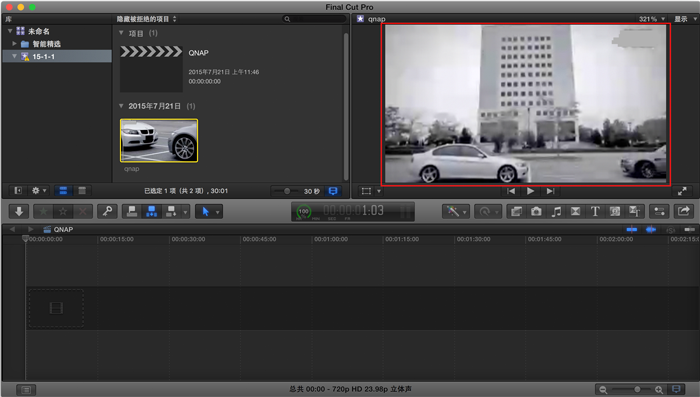This screenshot has width=700, height=397.
Task: Open the Titles browser T icon
Action: point(595,211)
